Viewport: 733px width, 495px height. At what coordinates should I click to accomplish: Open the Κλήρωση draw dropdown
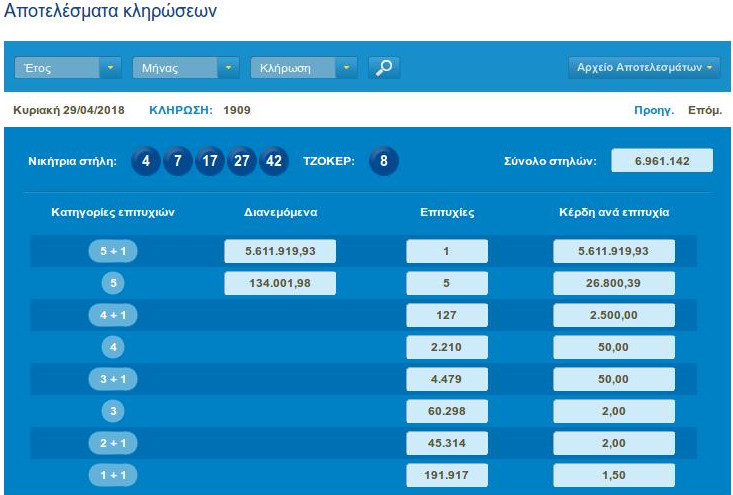click(303, 68)
